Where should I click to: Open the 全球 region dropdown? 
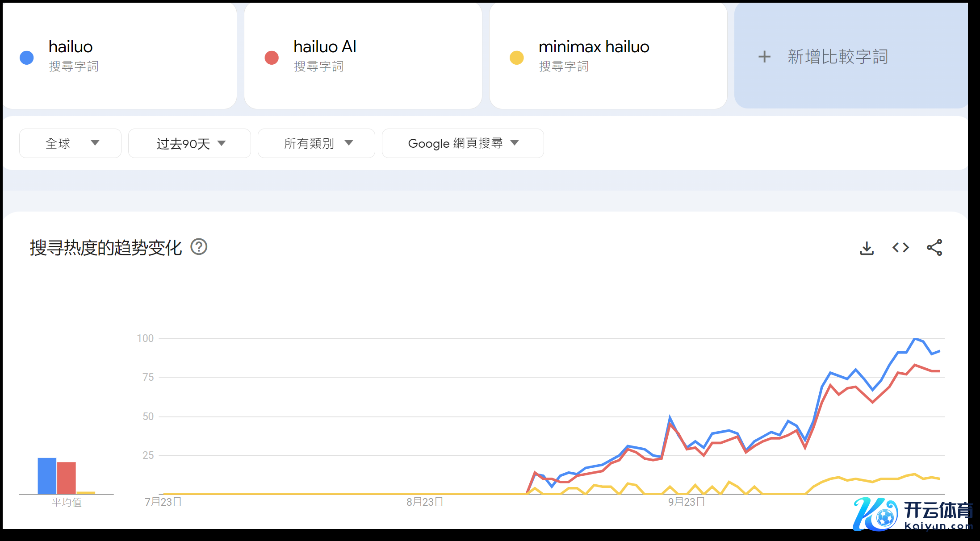pos(70,143)
